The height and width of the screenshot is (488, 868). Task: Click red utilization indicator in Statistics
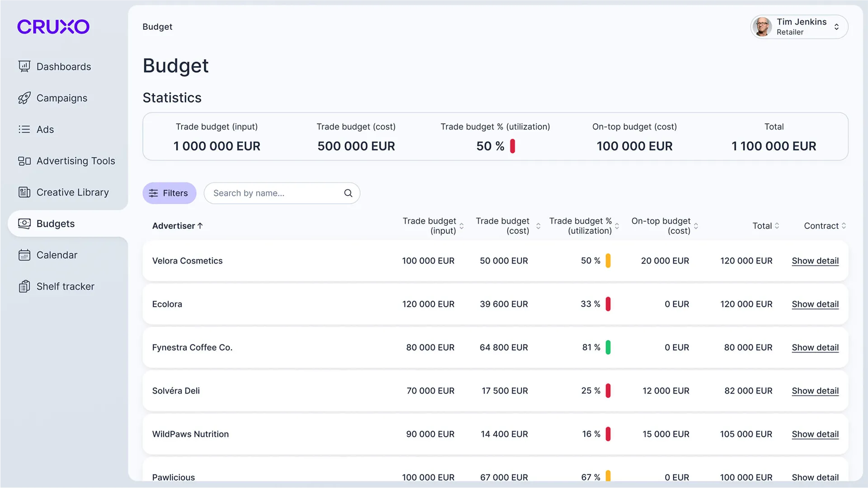click(x=512, y=146)
